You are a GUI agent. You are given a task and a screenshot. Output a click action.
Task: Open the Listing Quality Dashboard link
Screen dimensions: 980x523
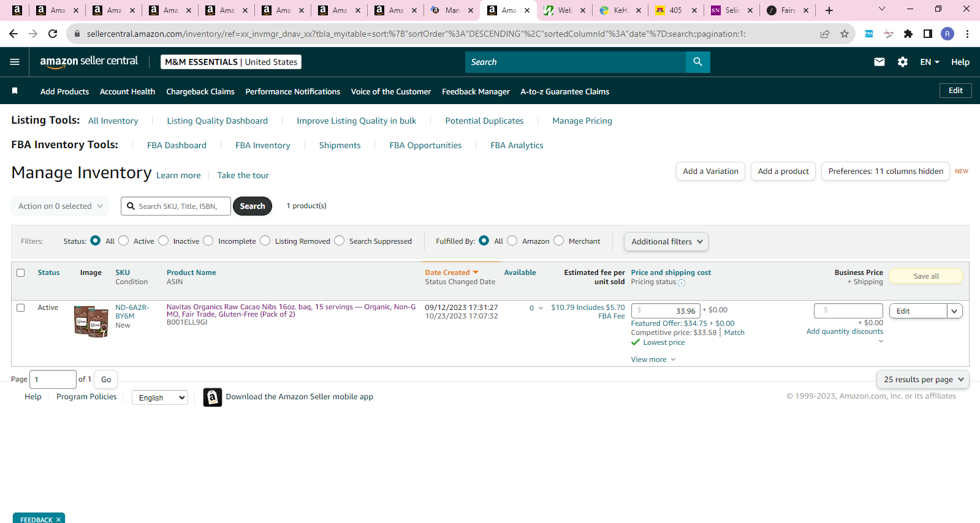click(218, 121)
